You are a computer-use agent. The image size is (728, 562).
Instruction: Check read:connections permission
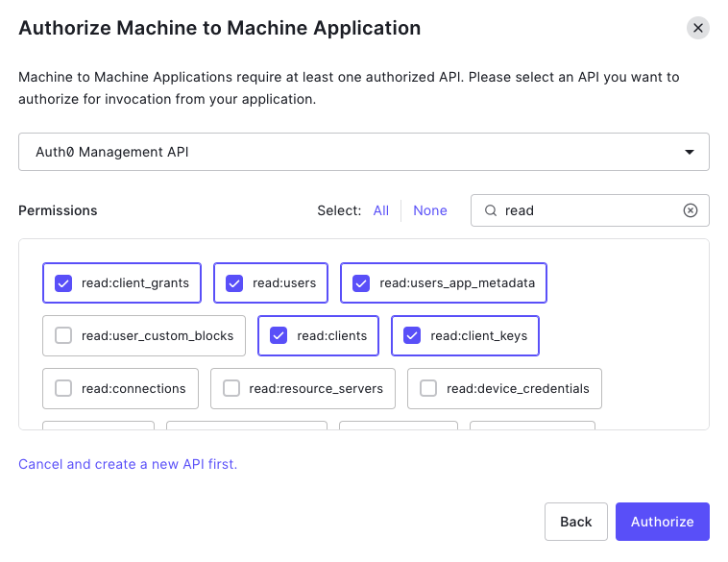(x=63, y=388)
